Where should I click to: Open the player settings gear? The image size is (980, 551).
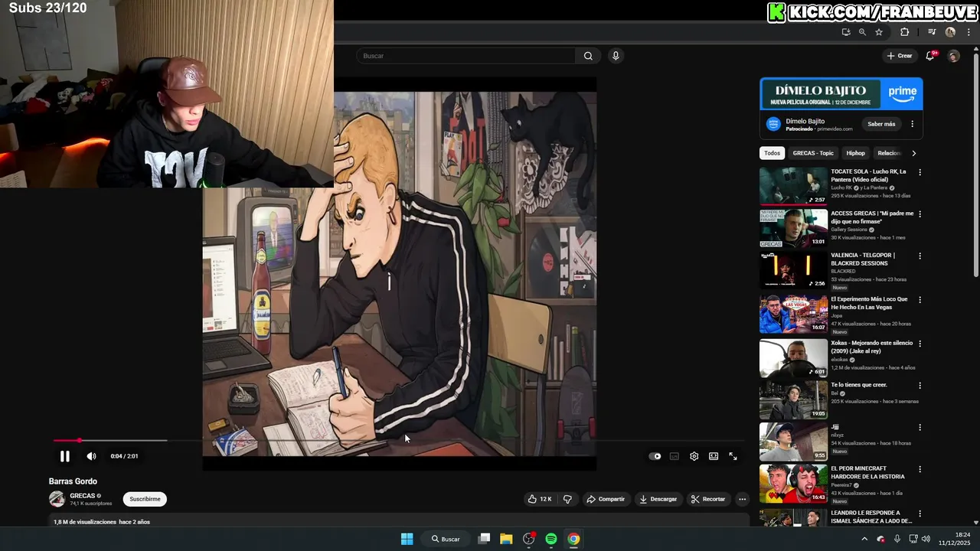[694, 456]
